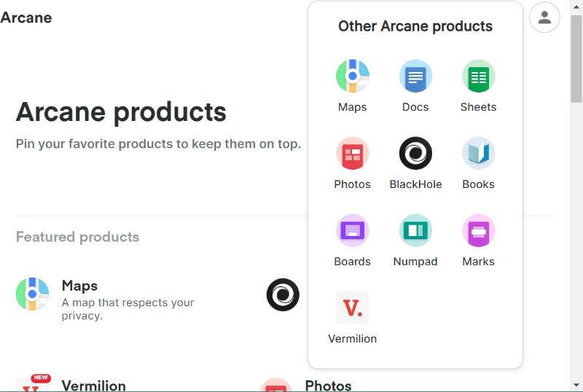Open the Vermilion featured product heading
583x392 pixels.
[93, 385]
